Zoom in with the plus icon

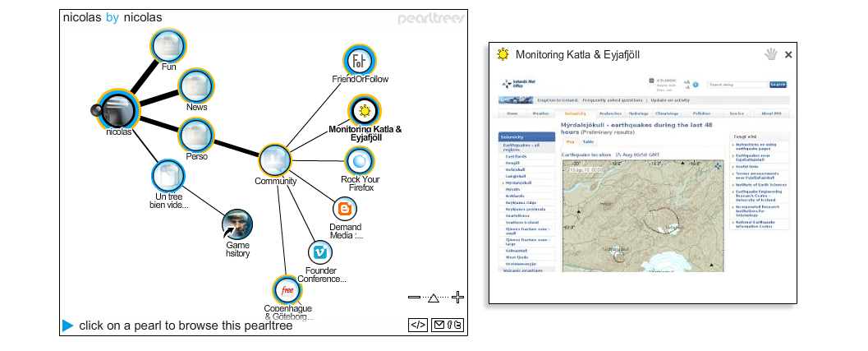[457, 298]
